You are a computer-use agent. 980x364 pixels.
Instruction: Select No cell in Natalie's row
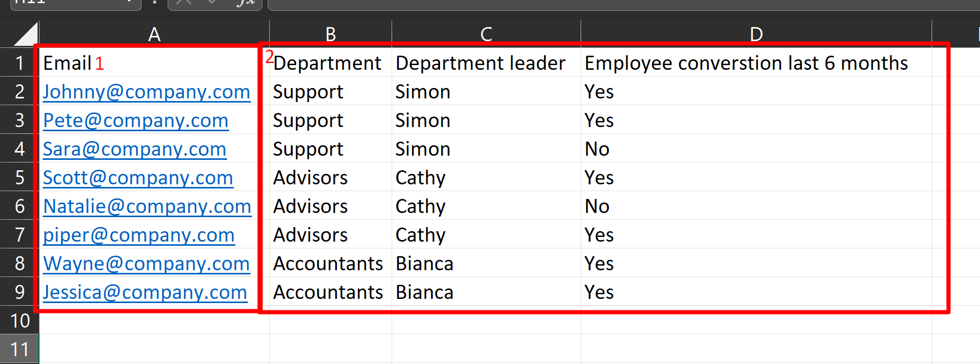point(756,206)
